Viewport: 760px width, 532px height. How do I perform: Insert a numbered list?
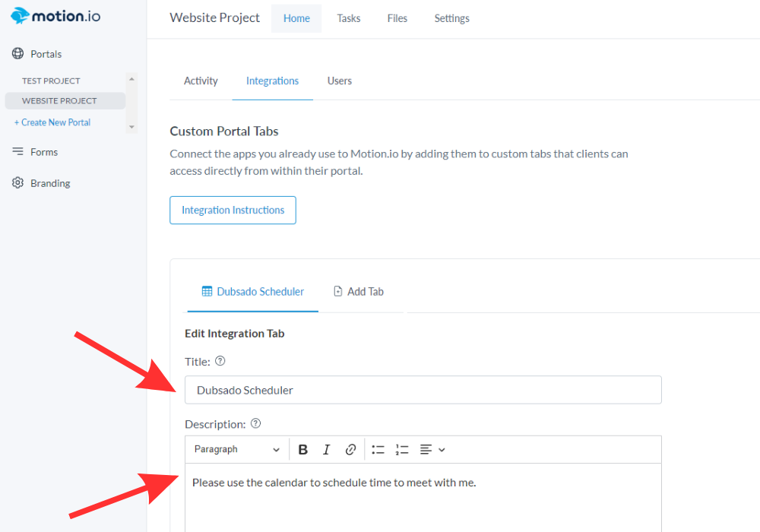(402, 449)
